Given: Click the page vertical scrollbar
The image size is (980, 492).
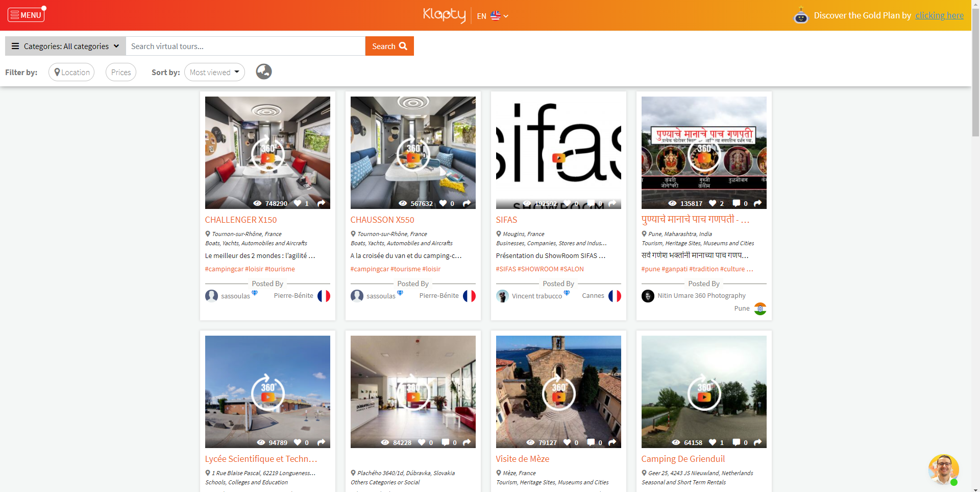Looking at the screenshot, I should click(x=975, y=72).
